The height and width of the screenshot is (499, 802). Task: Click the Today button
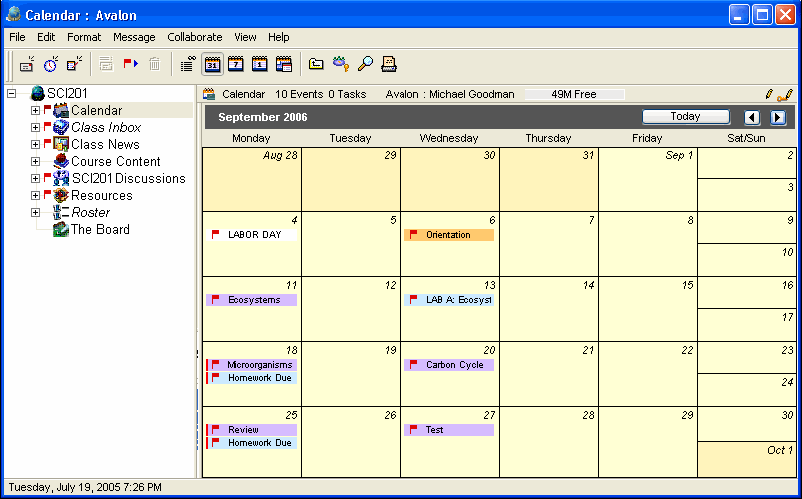coord(685,117)
